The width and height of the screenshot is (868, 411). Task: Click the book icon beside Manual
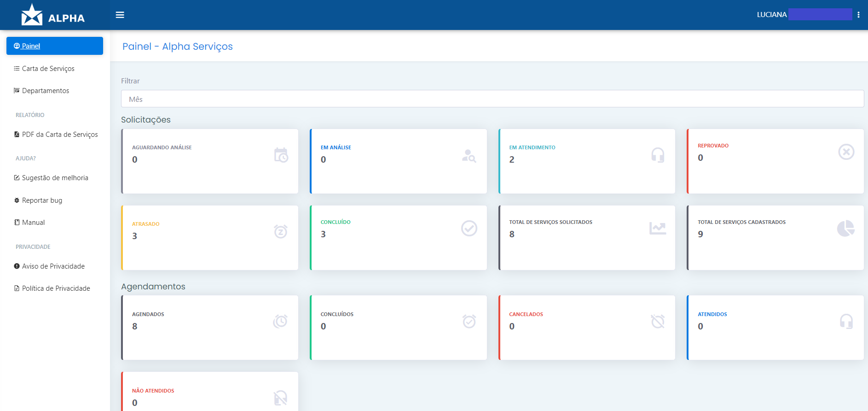click(17, 222)
